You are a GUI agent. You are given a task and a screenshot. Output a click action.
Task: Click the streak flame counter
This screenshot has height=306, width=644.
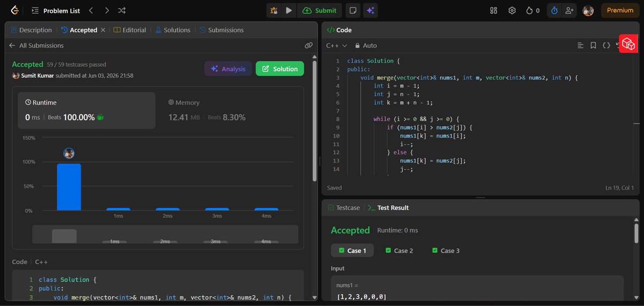point(533,10)
